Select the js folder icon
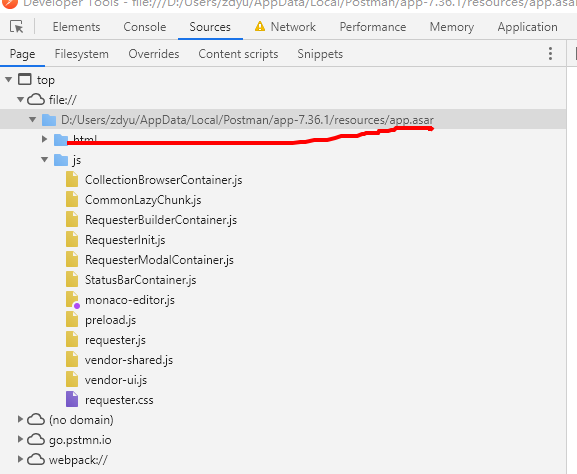The height and width of the screenshot is (474, 577). point(61,160)
